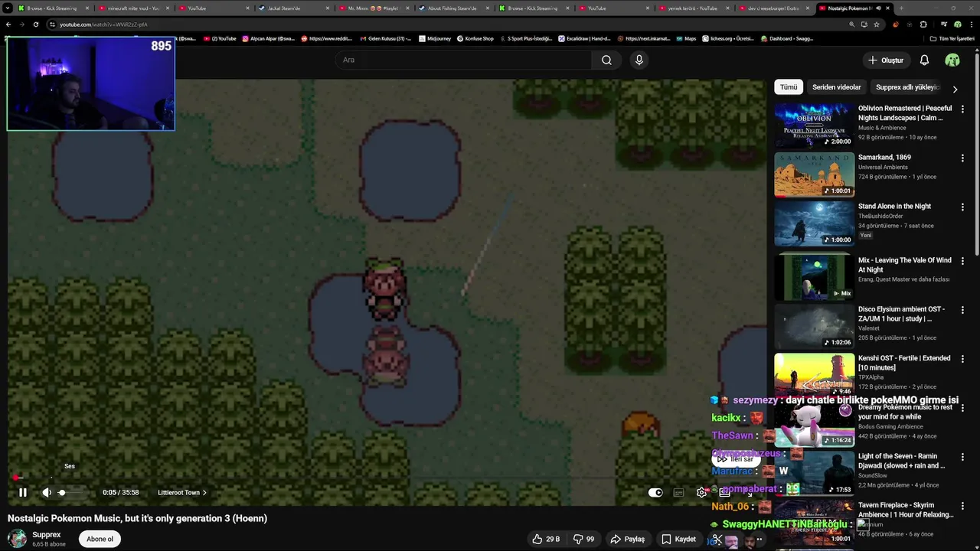The image size is (980, 551).
Task: Open Kenshi OST - Fertile video
Action: [x=814, y=374]
